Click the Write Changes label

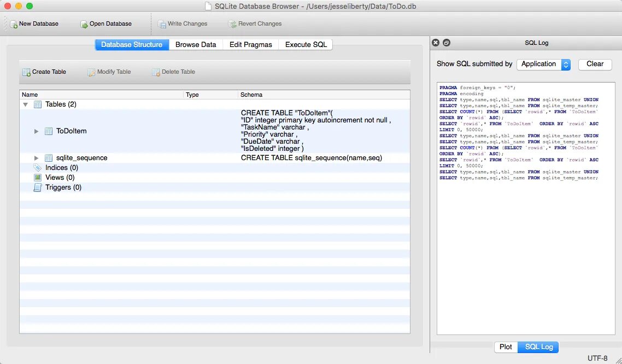click(187, 24)
